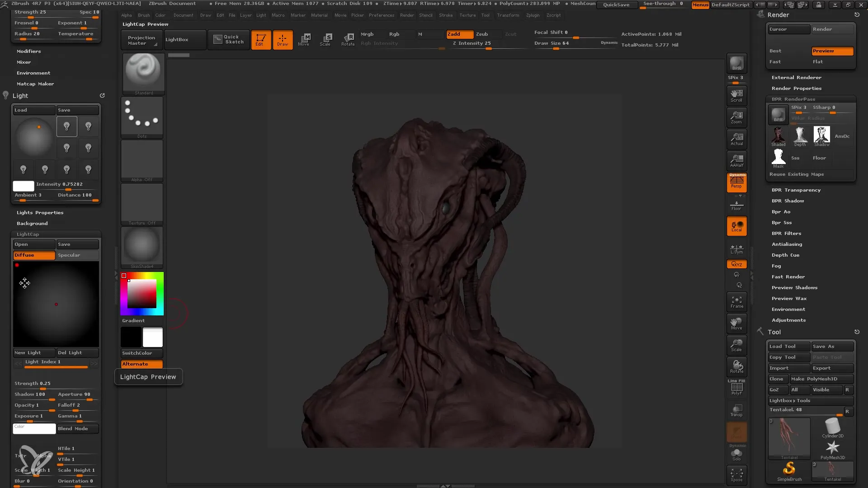Expand the Mixer section

tap(24, 62)
